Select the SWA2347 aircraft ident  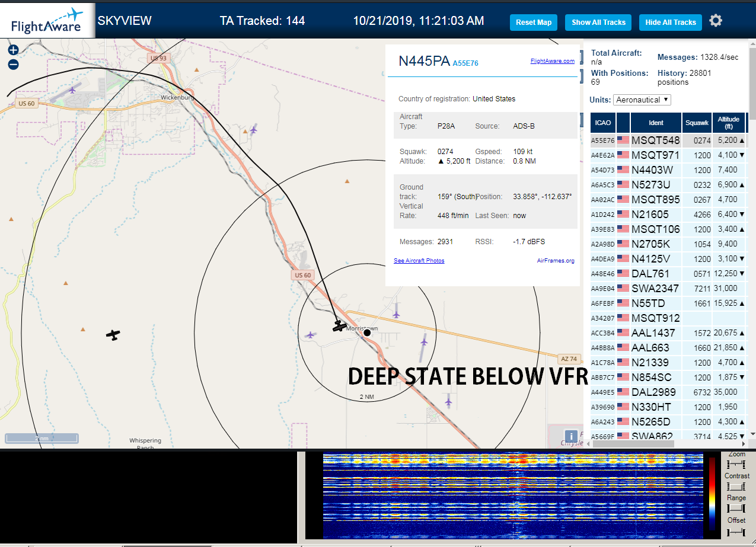tap(655, 289)
